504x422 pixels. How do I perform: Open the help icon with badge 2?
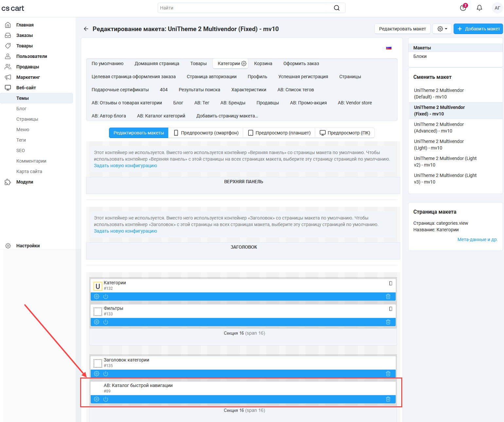463,8
